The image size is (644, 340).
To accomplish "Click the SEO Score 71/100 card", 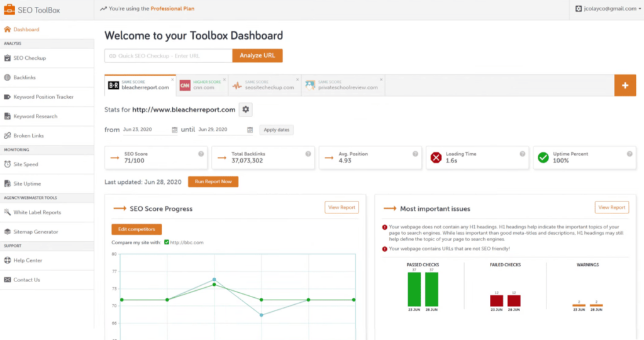I will 156,157.
